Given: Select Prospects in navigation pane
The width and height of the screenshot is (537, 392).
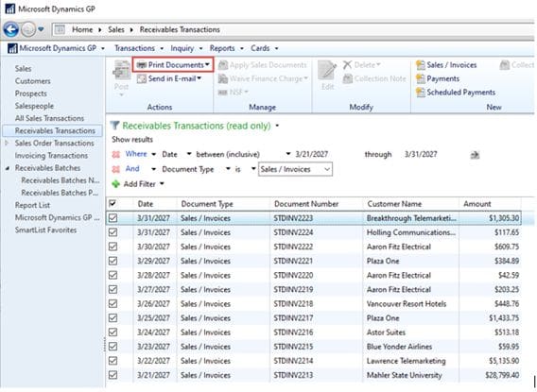Looking at the screenshot, I should pyautogui.click(x=31, y=94).
